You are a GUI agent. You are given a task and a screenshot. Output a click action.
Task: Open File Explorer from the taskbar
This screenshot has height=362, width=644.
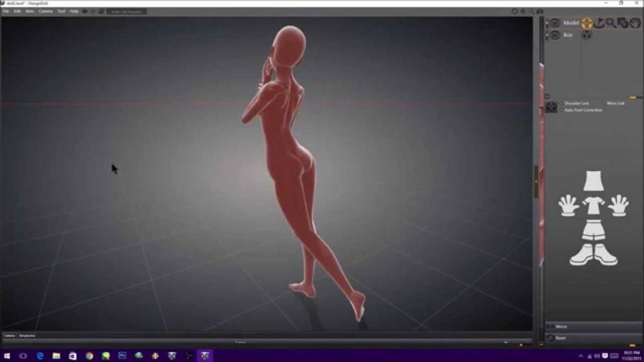[x=56, y=356]
